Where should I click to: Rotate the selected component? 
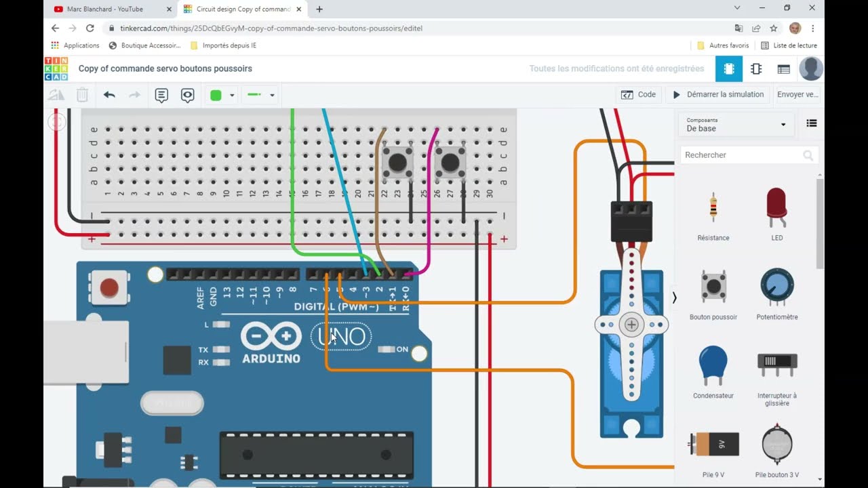point(56,96)
